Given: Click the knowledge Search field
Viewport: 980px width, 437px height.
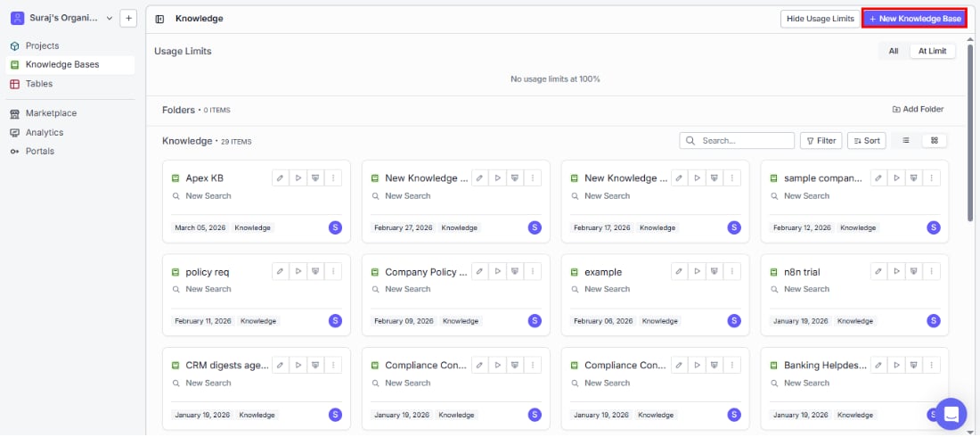Looking at the screenshot, I should [737, 141].
